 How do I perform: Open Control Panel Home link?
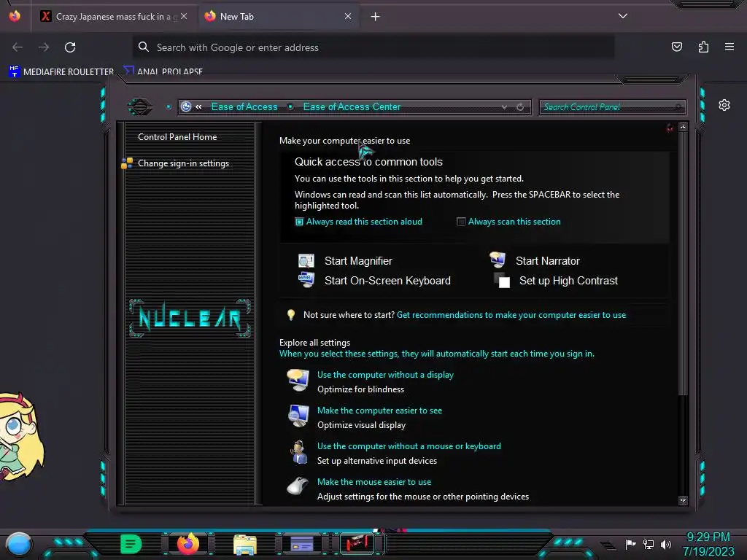tap(177, 137)
